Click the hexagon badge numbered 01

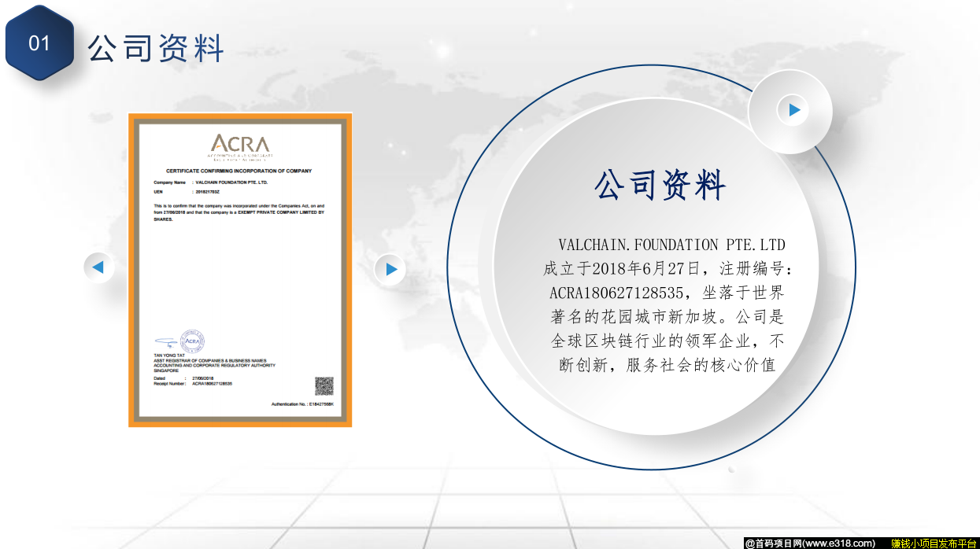pos(39,42)
